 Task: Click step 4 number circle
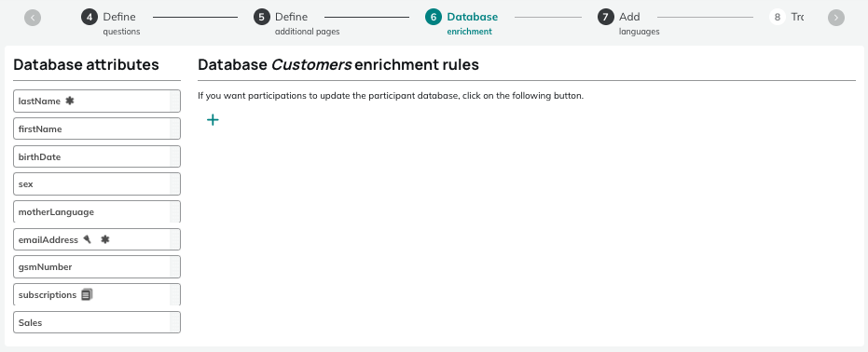pyautogui.click(x=90, y=17)
